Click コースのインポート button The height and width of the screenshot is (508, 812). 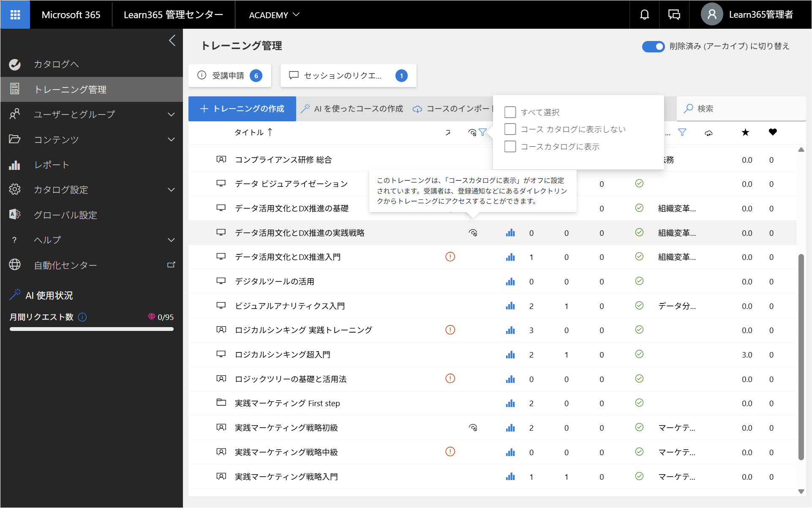click(x=452, y=109)
